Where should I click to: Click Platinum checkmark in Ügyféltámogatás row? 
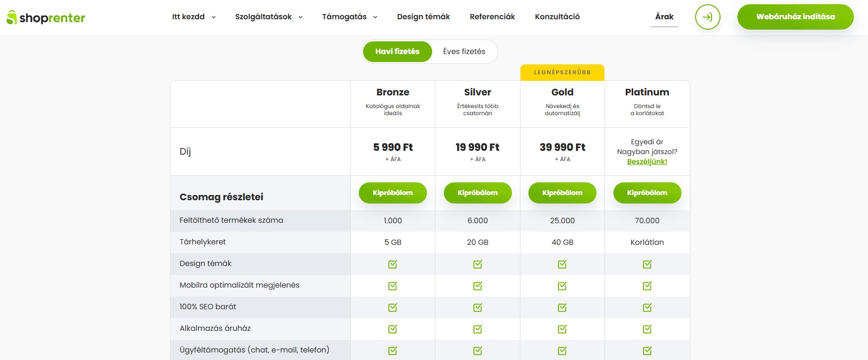pyautogui.click(x=647, y=351)
